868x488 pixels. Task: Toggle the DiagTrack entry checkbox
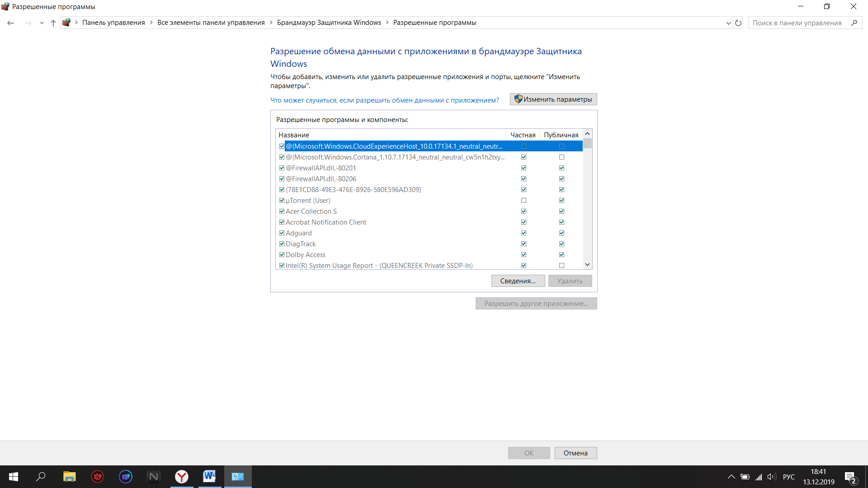click(x=282, y=244)
